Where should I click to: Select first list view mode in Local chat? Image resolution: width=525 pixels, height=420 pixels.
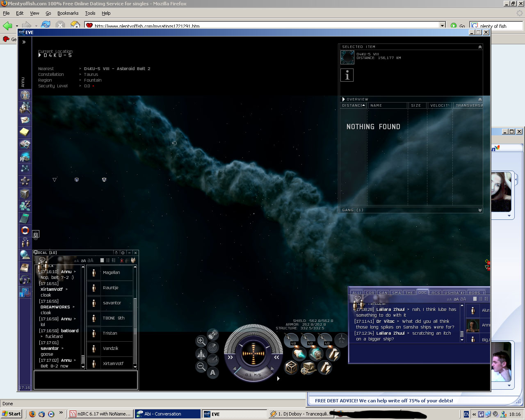coord(102,260)
